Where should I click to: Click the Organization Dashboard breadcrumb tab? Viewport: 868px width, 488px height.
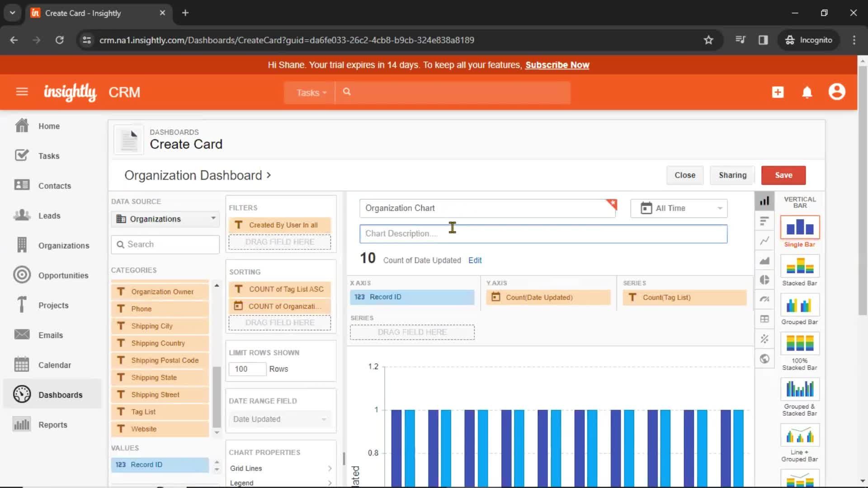[x=193, y=175]
